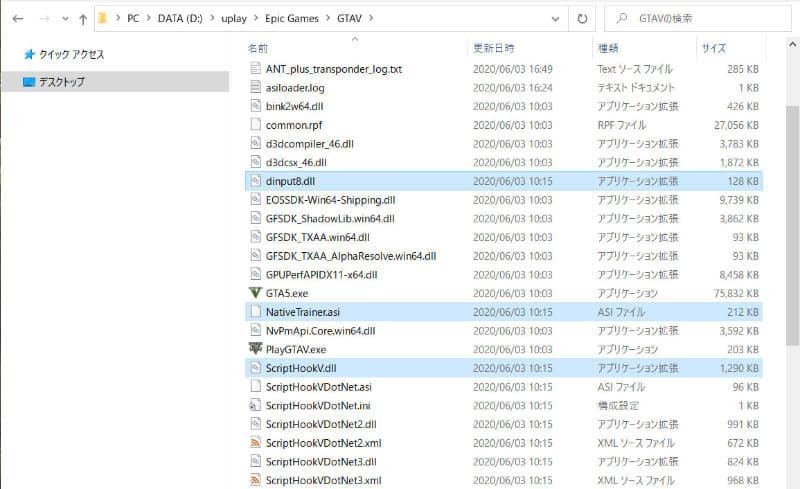Click the ScriptHookV.dll file icon

(255, 368)
